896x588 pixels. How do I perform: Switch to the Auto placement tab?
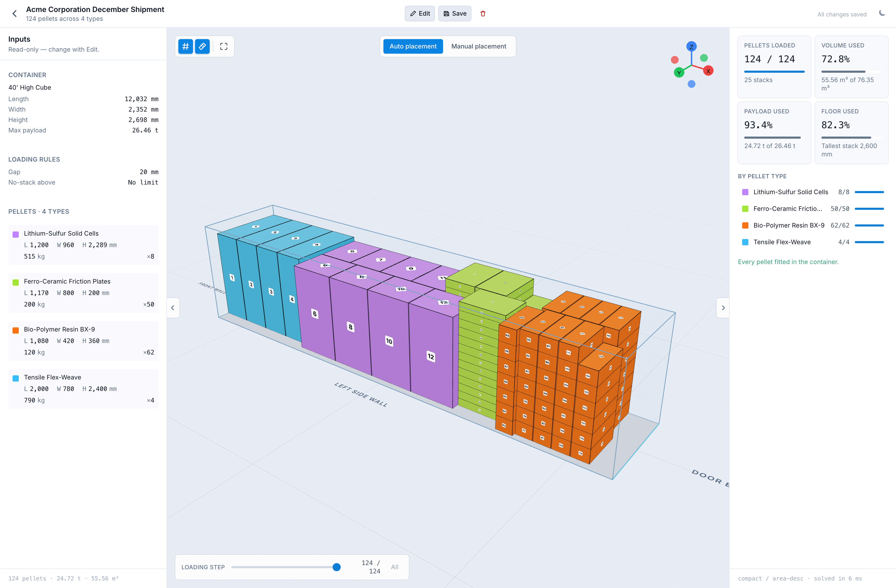click(413, 46)
